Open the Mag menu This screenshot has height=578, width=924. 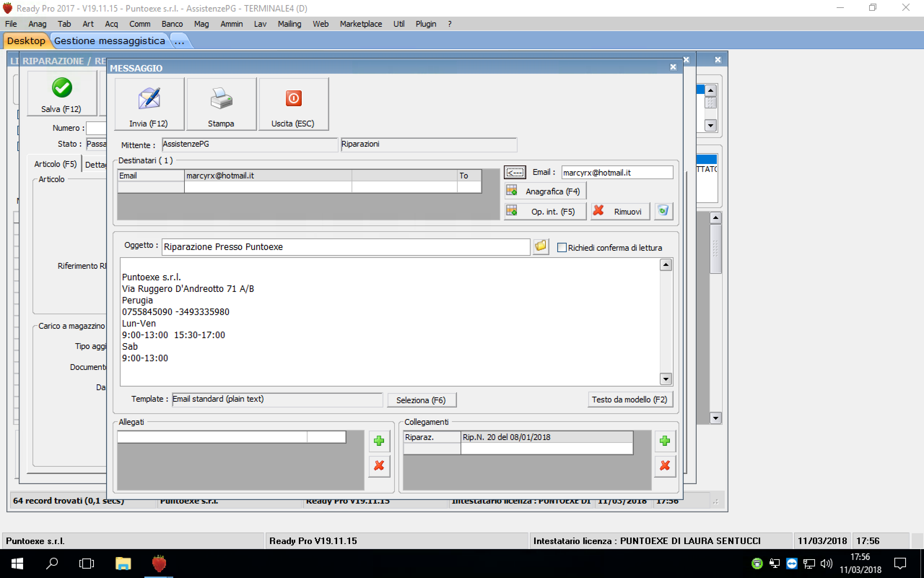click(201, 24)
